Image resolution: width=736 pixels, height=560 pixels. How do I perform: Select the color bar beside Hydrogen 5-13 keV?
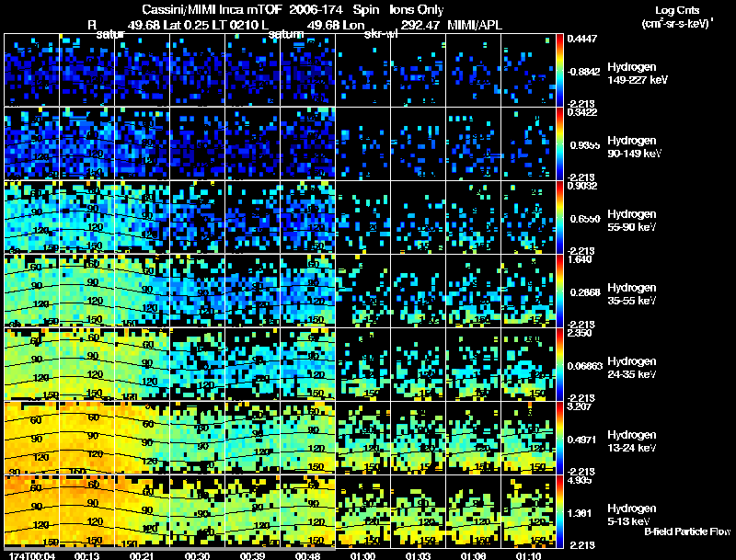coord(559,511)
